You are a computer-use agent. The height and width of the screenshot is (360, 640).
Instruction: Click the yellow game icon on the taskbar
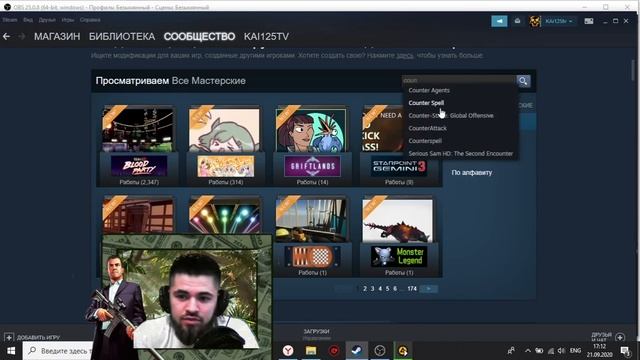403,351
